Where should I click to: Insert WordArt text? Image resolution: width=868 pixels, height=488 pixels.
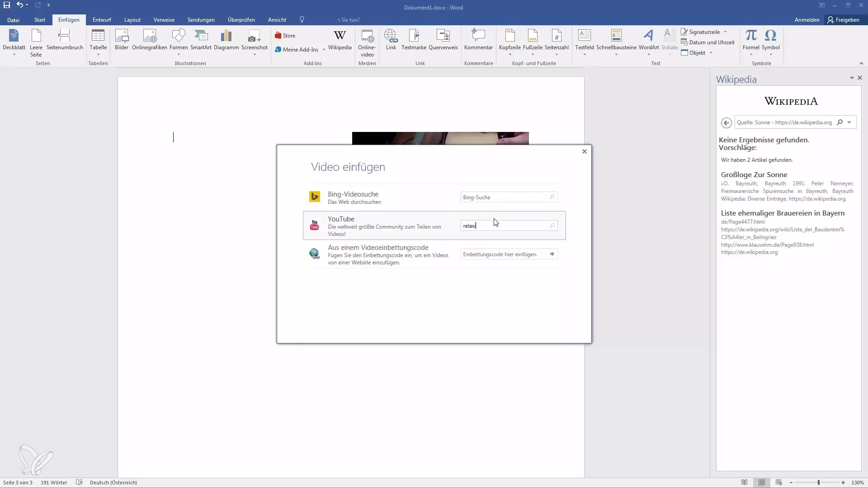649,42
